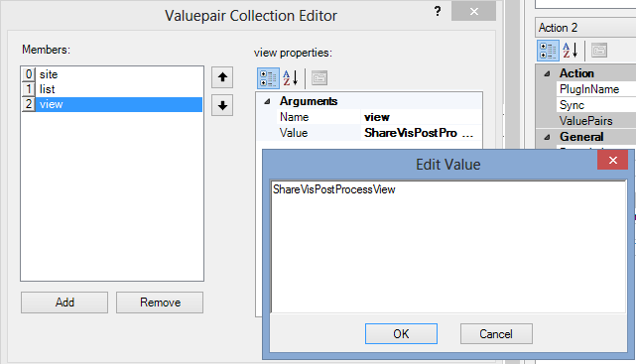Screen dimensions: 636x364
Task: Select Alphabetical sort in Action 2 panel
Action: (x=571, y=51)
